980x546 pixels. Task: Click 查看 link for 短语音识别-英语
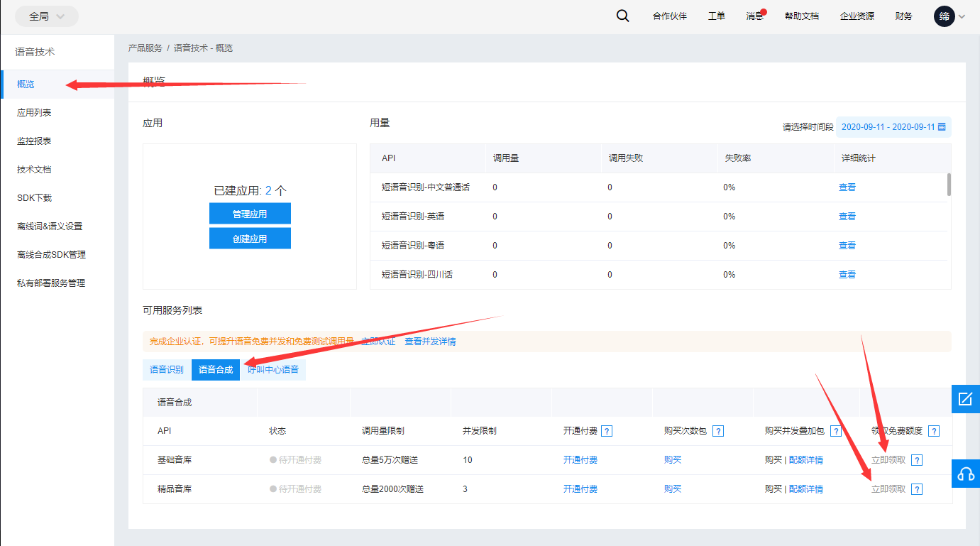click(x=847, y=217)
